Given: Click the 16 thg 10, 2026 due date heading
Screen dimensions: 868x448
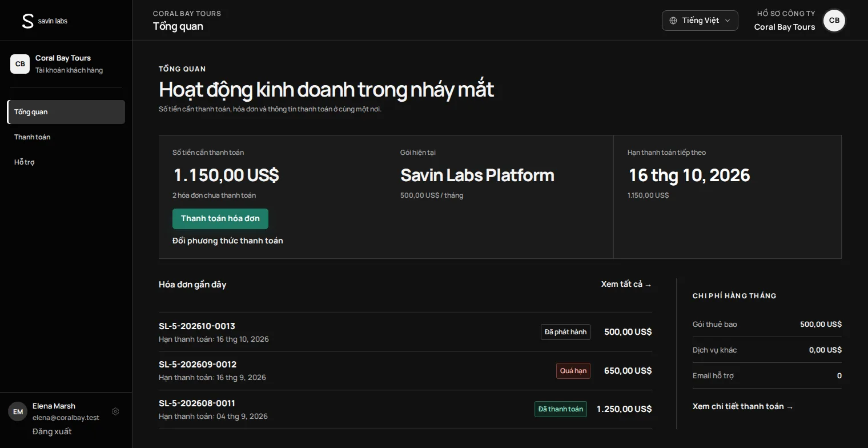Looking at the screenshot, I should click(689, 175).
